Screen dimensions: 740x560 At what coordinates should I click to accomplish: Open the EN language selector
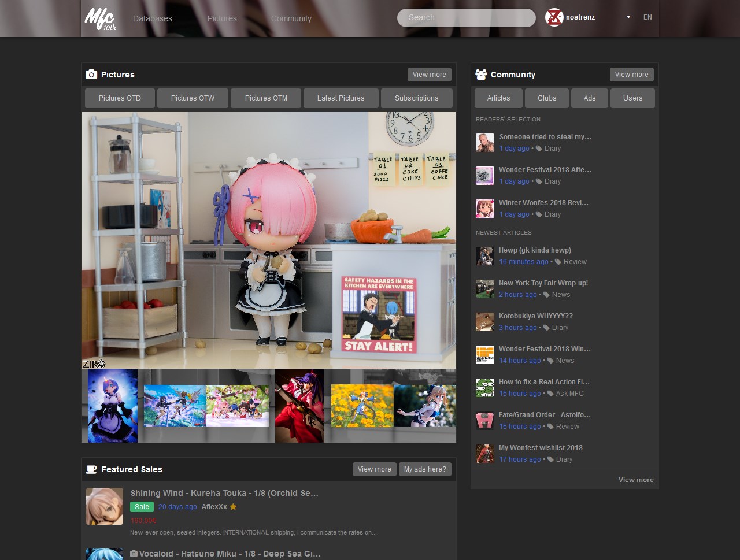point(647,17)
